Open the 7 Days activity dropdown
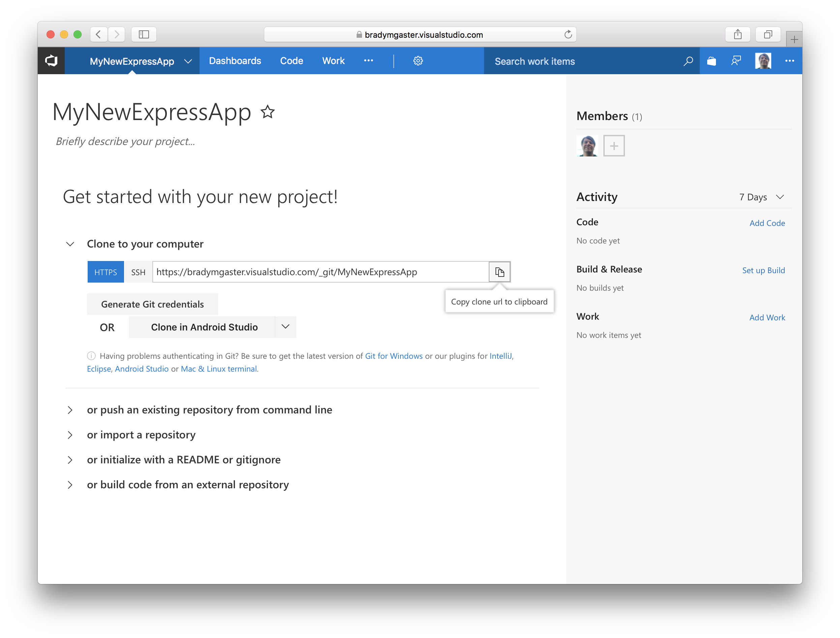Image resolution: width=840 pixels, height=638 pixels. [x=761, y=197]
